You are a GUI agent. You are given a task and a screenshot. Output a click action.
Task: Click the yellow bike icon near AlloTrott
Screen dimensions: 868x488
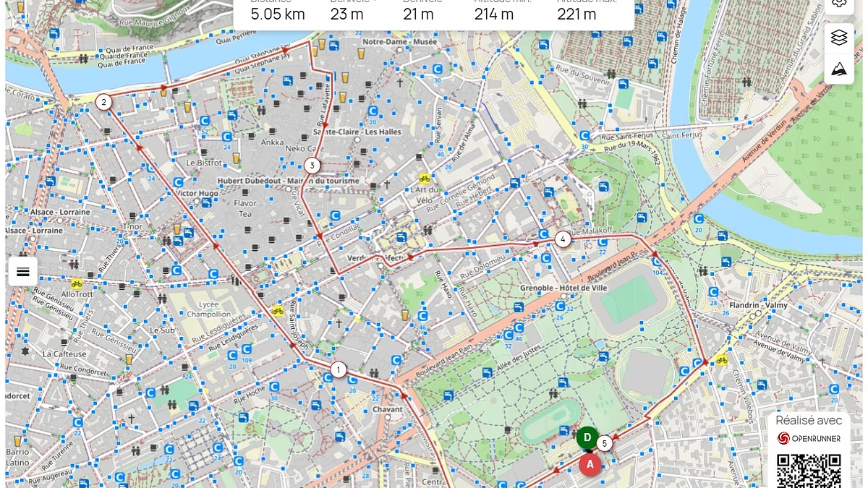tap(77, 283)
